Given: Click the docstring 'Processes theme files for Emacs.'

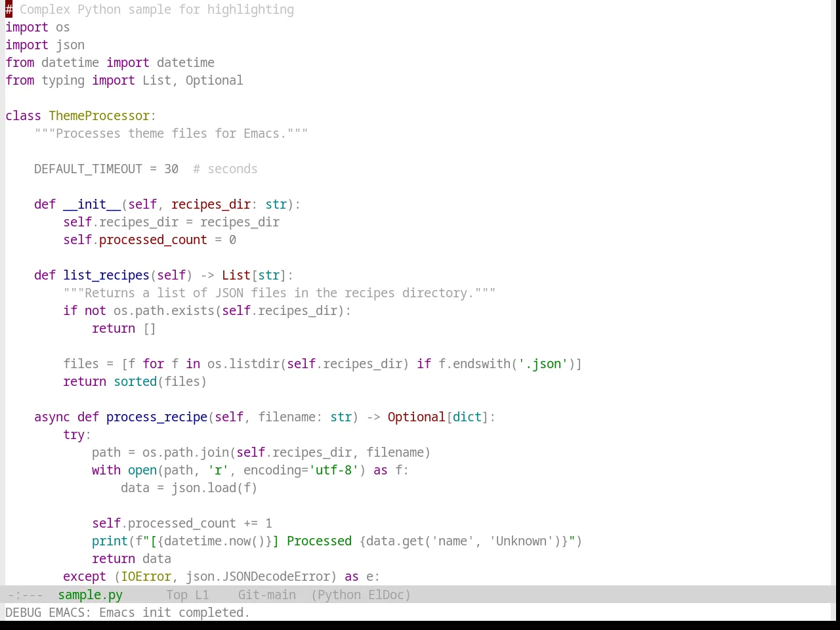Looking at the screenshot, I should [x=171, y=133].
